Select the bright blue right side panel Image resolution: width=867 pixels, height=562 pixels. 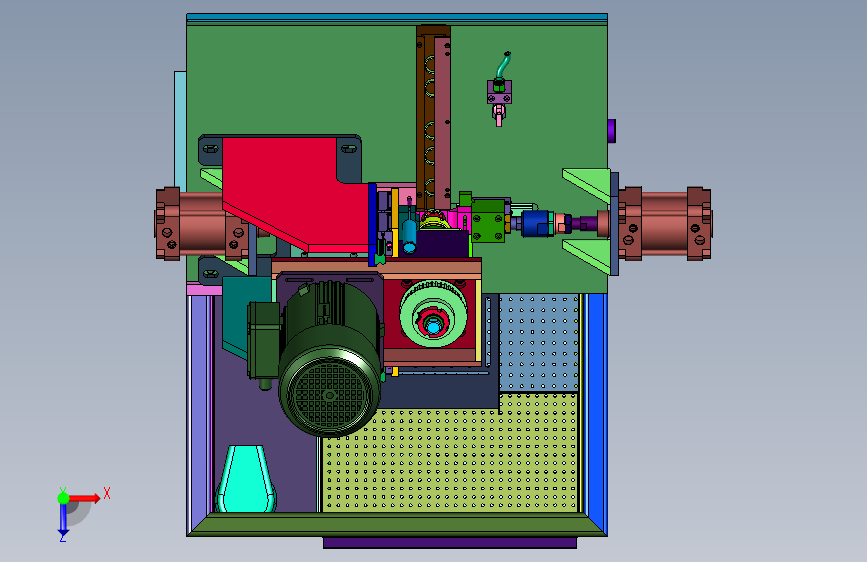pyautogui.click(x=598, y=407)
